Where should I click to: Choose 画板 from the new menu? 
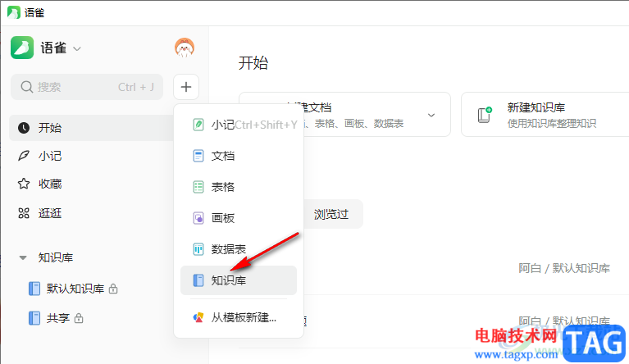pyautogui.click(x=239, y=218)
